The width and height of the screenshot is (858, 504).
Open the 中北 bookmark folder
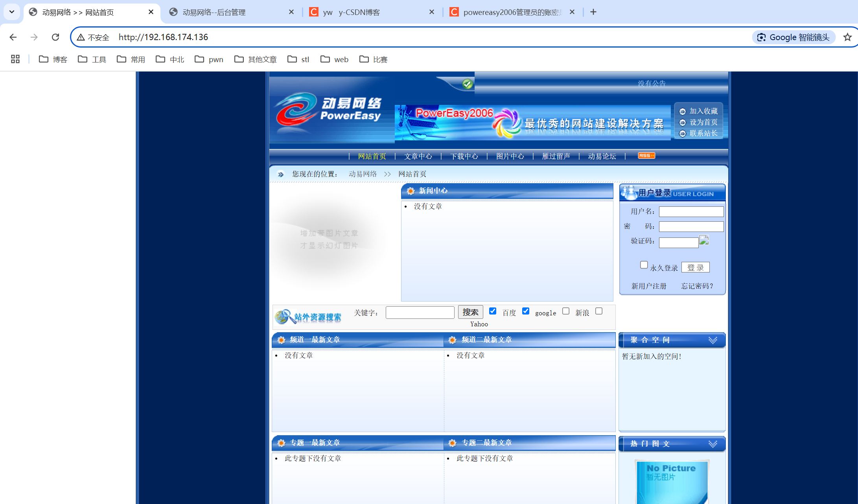tap(170, 59)
